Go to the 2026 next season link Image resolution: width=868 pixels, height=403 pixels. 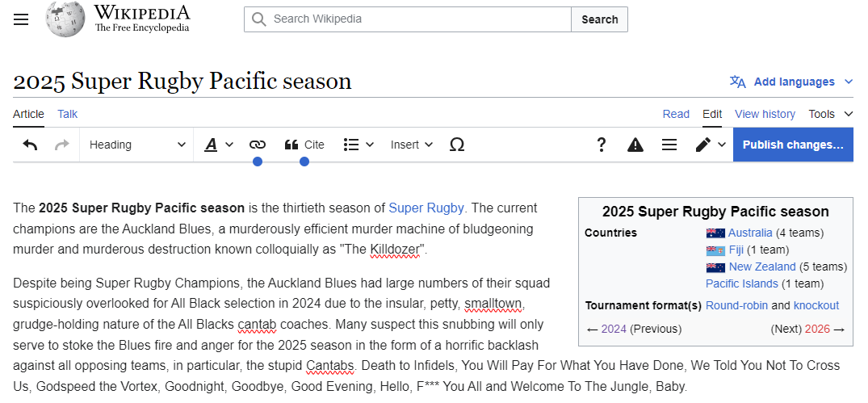point(817,329)
